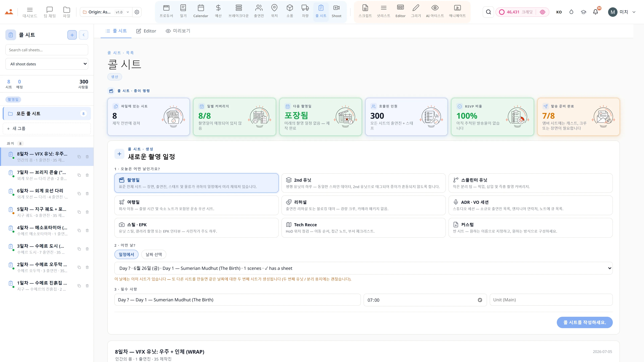Click the graduation cap tutorial icon
Screen dimensions: 644x362
(x=583, y=12)
